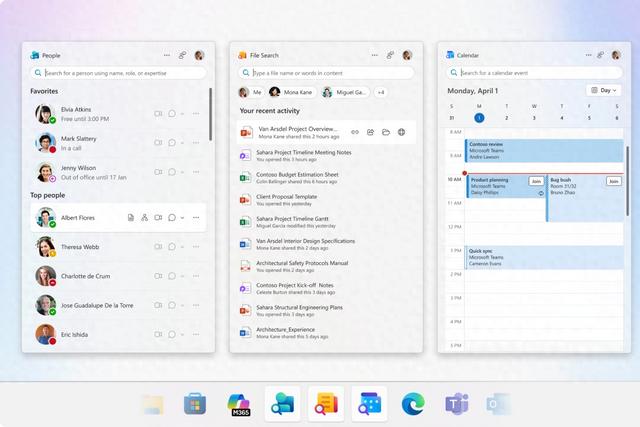The width and height of the screenshot is (640, 427).
Task: Show Albert Flores organization chart
Action: point(144,218)
